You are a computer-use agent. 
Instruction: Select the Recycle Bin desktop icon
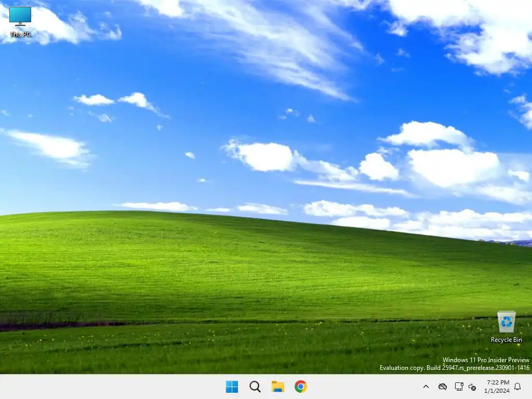tap(506, 327)
